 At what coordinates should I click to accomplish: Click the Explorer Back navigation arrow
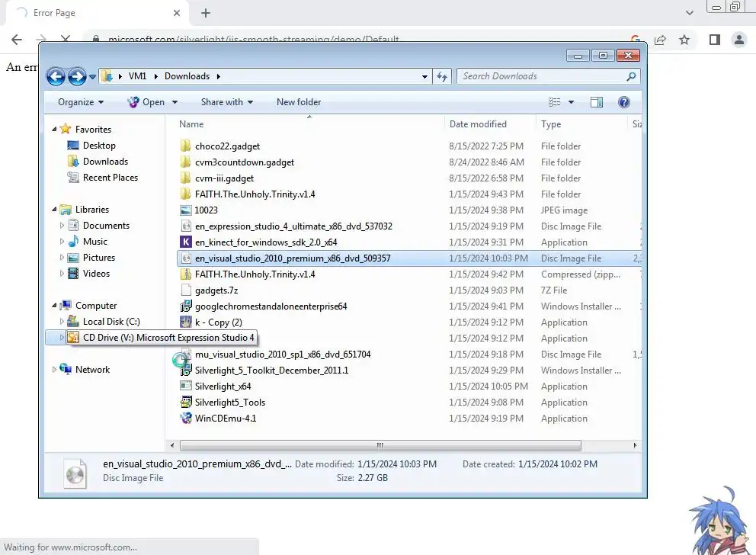point(56,76)
